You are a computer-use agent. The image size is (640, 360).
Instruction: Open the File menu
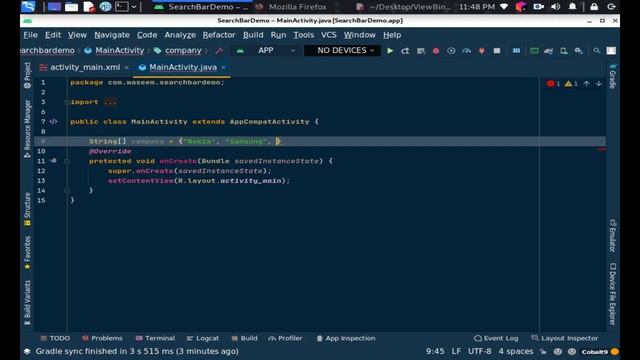click(x=30, y=35)
